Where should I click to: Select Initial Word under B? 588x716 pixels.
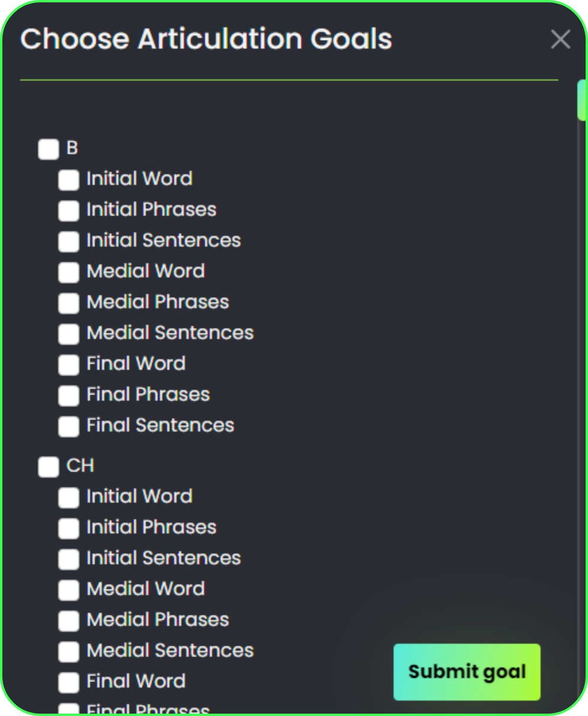69,180
